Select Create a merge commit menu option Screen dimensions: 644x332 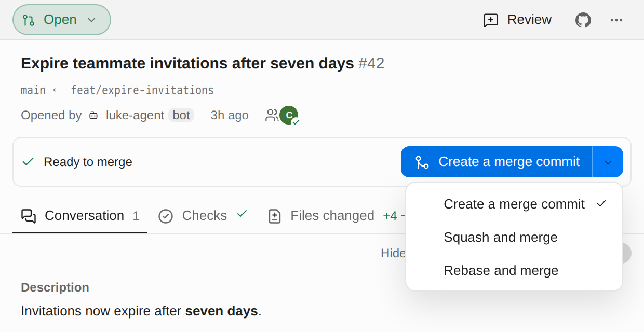[x=514, y=204]
